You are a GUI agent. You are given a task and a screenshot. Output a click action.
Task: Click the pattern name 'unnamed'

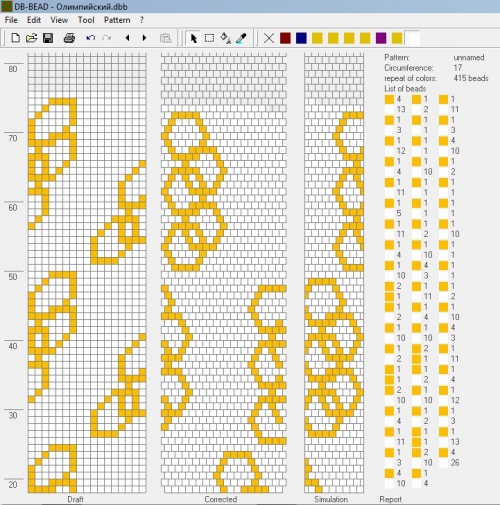coord(469,57)
